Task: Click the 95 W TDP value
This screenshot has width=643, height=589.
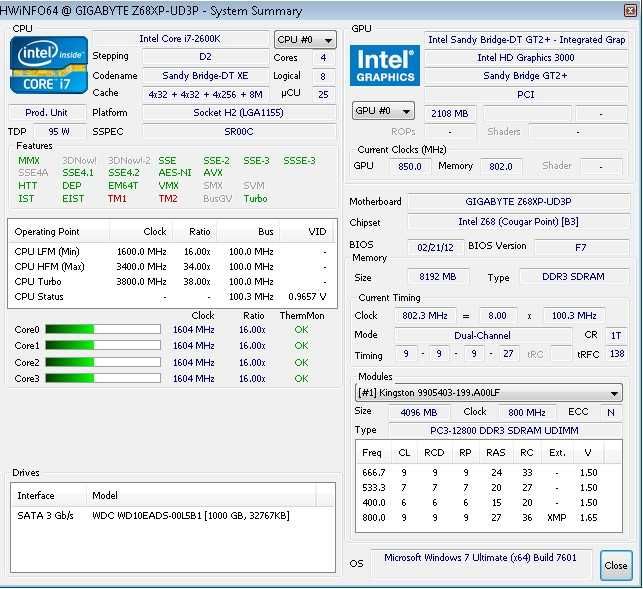Action: click(59, 132)
